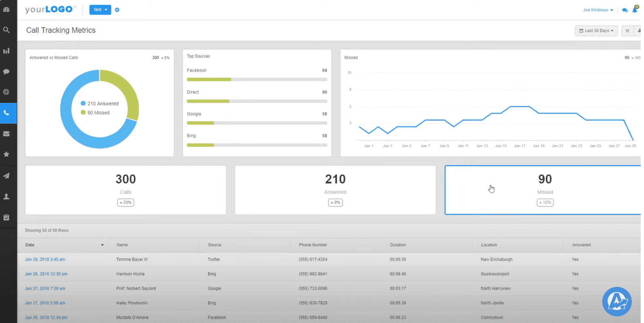Click the Facebook source progress bar

tap(257, 79)
